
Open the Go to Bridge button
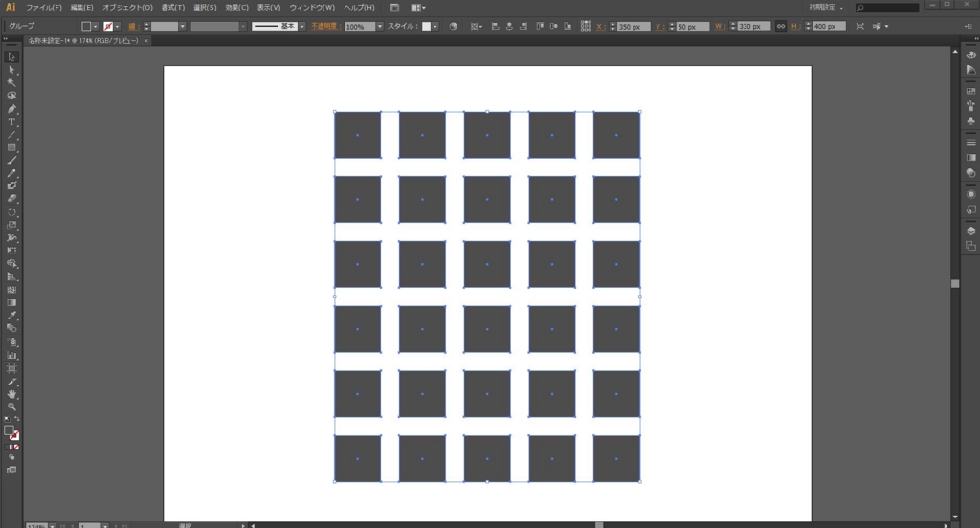coord(394,8)
